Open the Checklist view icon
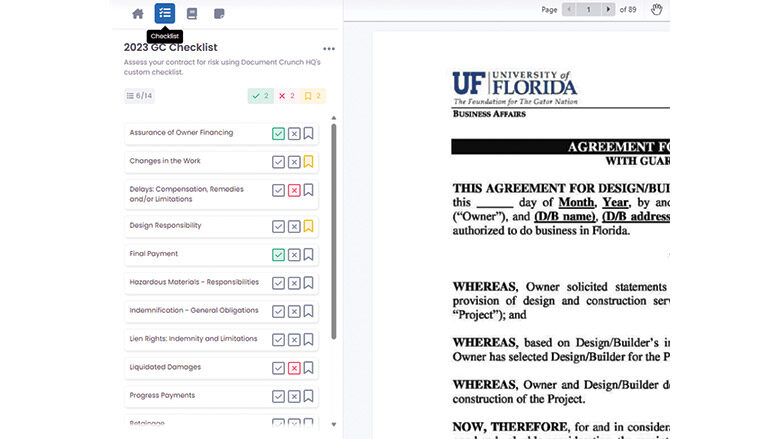The image size is (780, 439). pos(165,13)
